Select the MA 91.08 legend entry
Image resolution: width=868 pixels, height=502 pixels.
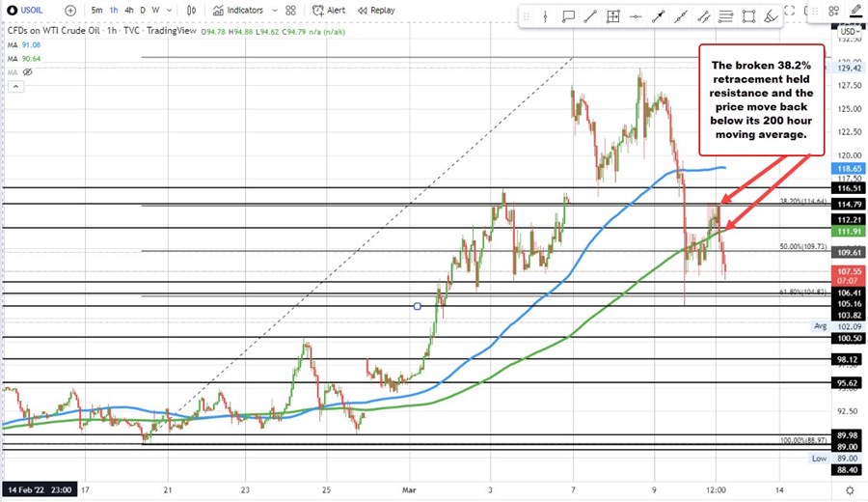tap(24, 44)
